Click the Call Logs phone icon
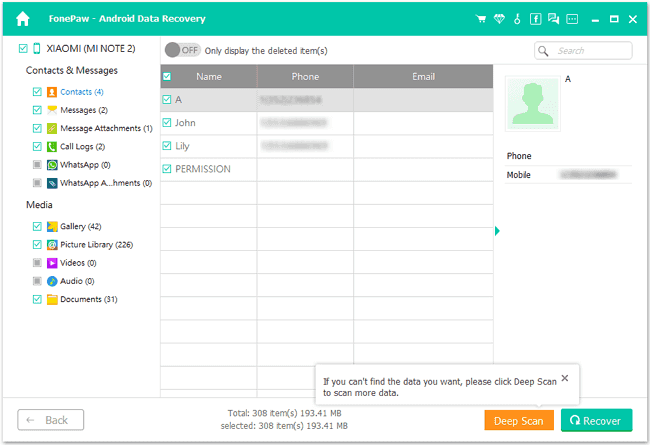 coord(52,146)
